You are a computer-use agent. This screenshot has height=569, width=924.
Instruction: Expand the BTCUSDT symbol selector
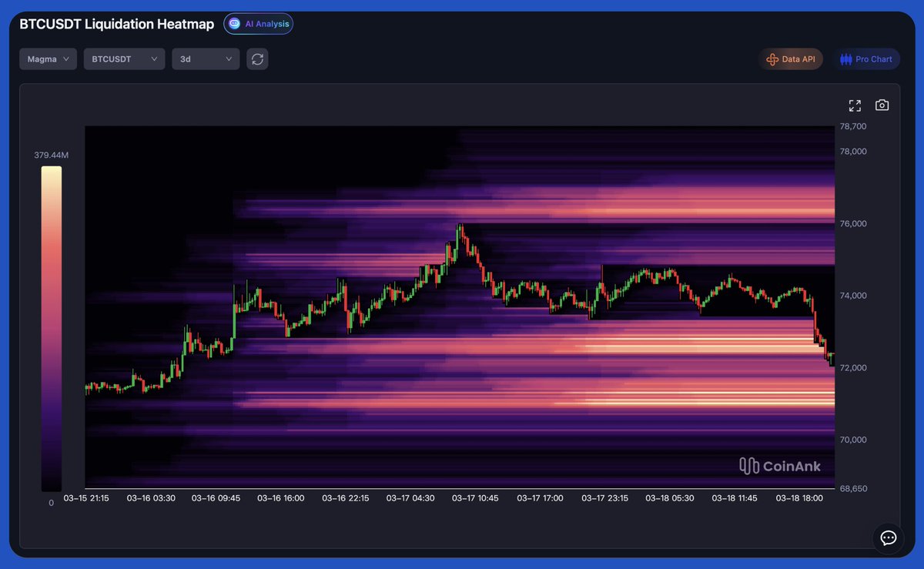[x=124, y=59]
